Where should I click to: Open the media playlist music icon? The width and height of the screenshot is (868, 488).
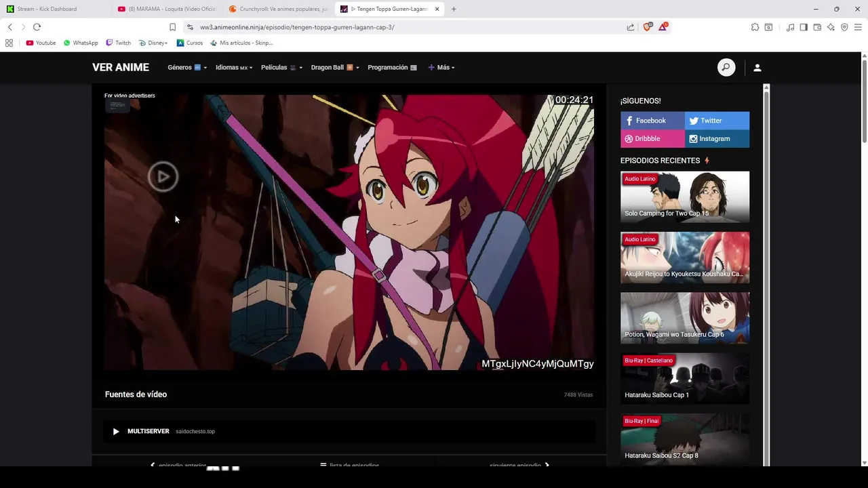(x=790, y=27)
